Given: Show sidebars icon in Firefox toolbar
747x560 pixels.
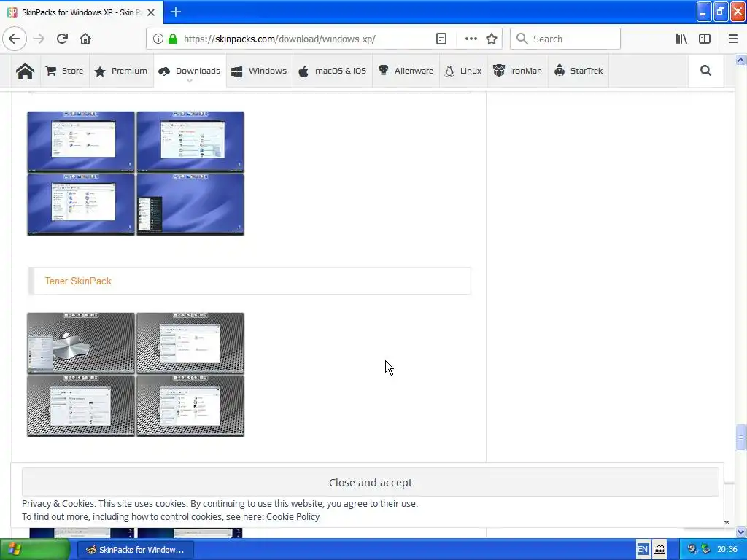Looking at the screenshot, I should (x=705, y=39).
